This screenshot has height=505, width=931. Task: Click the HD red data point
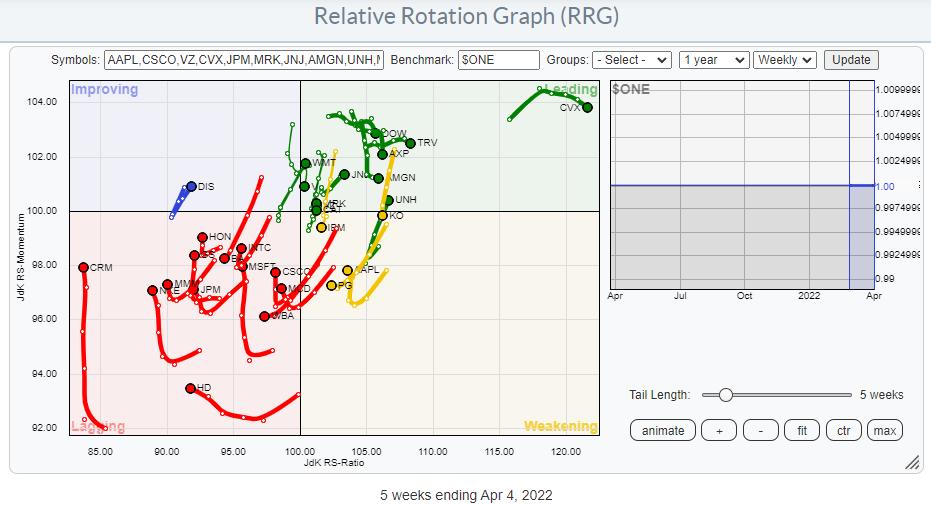(190, 388)
